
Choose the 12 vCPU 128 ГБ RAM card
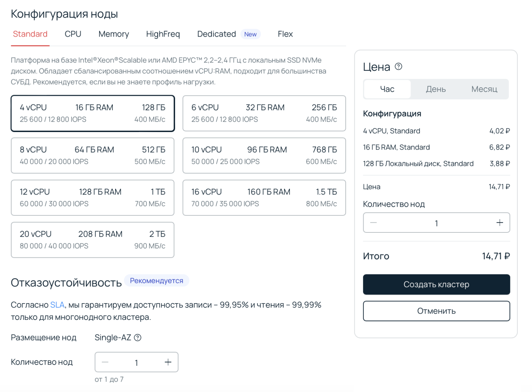pos(92,198)
